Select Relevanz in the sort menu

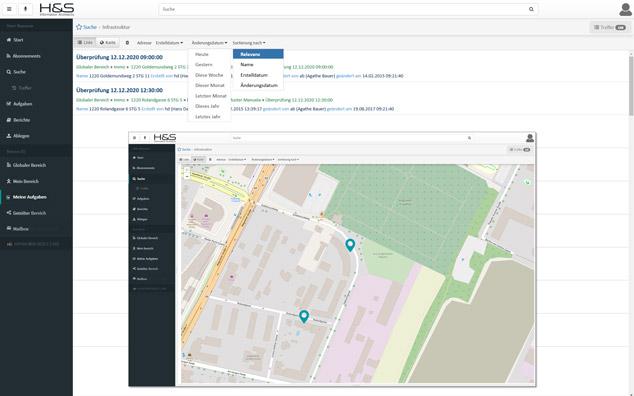pos(258,54)
